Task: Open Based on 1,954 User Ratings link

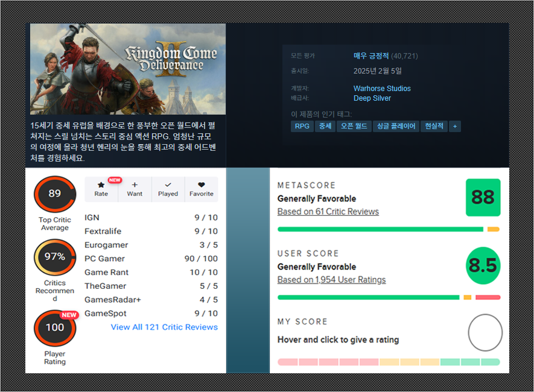Action: point(331,280)
